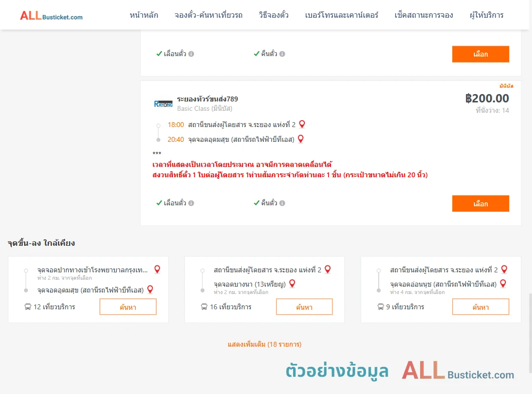Click เลื่อนตั๋ว label in Rayong card
This screenshot has height=394, width=532.
click(175, 203)
